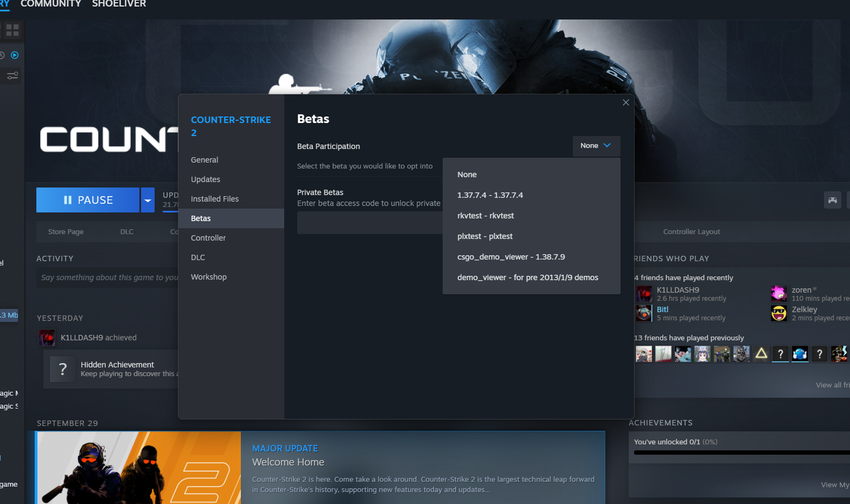The image size is (850, 504).
Task: Open DLC properties section
Action: click(231, 257)
